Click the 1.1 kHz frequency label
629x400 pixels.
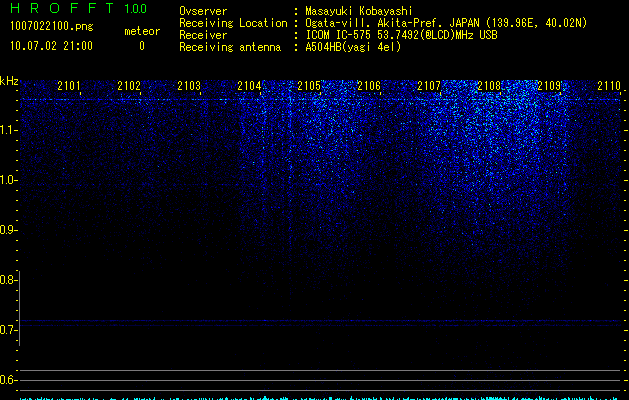pyautogui.click(x=9, y=130)
